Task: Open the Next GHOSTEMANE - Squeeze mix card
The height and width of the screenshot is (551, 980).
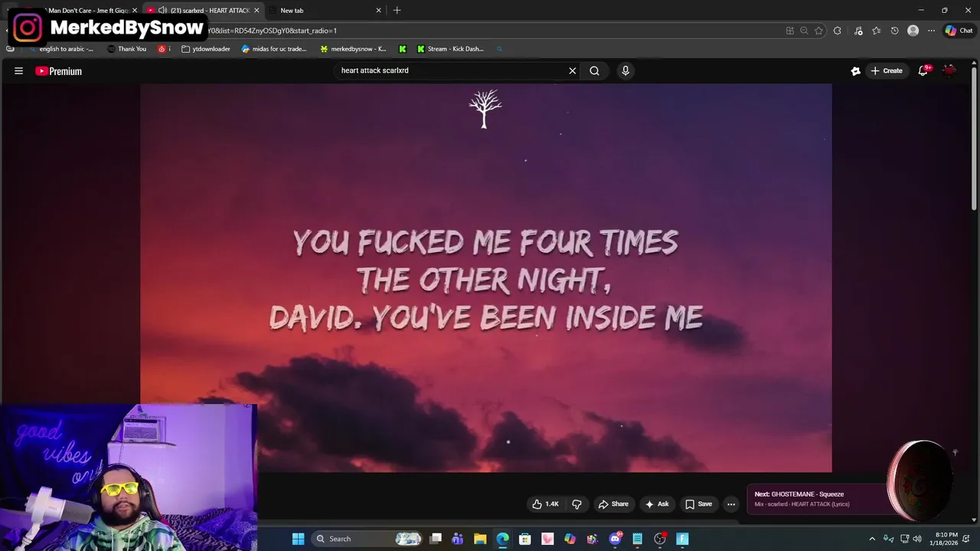Action: (819, 499)
